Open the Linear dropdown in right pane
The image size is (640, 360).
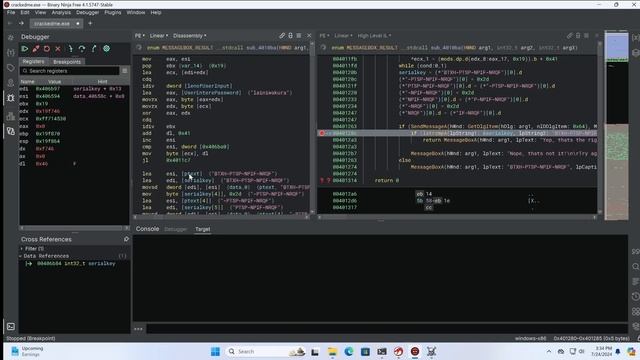[343, 36]
